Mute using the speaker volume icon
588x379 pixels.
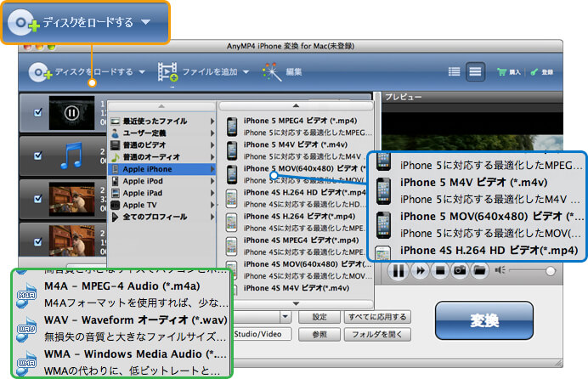pyautogui.click(x=500, y=270)
